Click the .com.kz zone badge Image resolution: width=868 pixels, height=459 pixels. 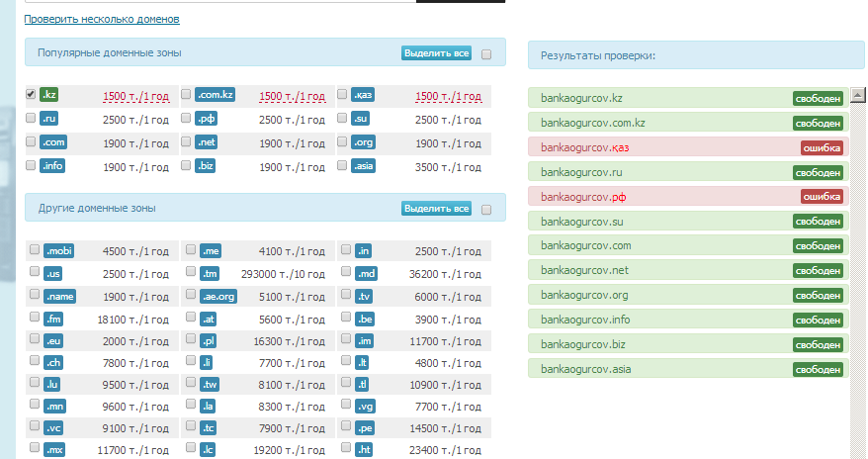click(215, 95)
